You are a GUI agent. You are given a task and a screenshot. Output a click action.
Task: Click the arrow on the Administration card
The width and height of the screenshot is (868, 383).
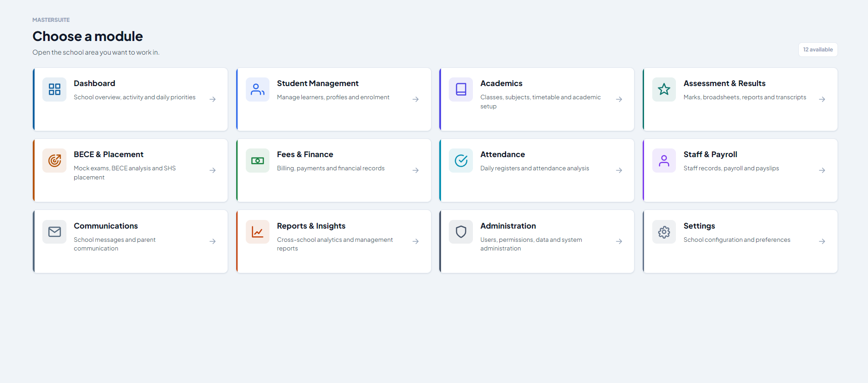point(619,241)
